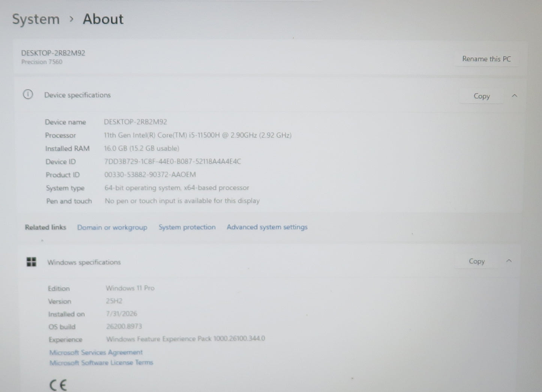Screen dimensions: 542x392
Task: Click the About breadcrumb title
Action: tap(103, 19)
